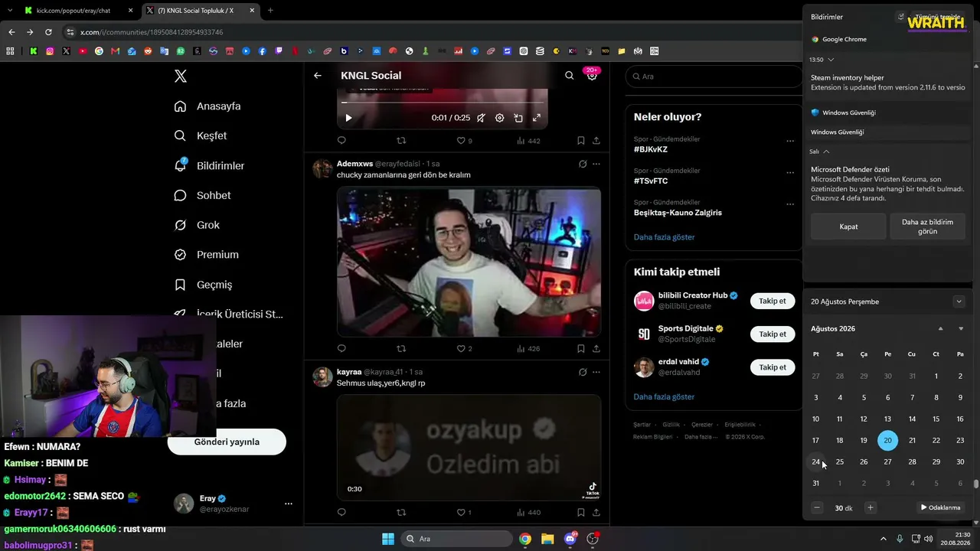Like the post with 9 likes

coord(464,141)
